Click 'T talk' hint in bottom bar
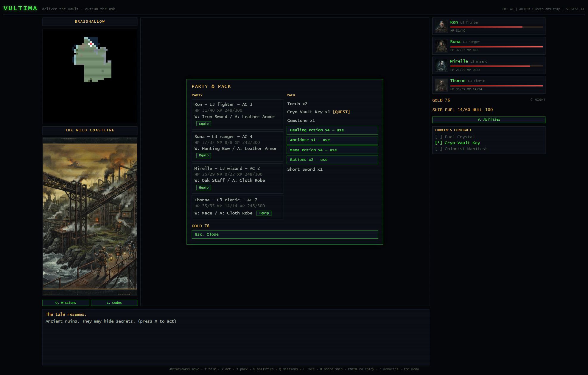The image size is (588, 375). pyautogui.click(x=210, y=369)
